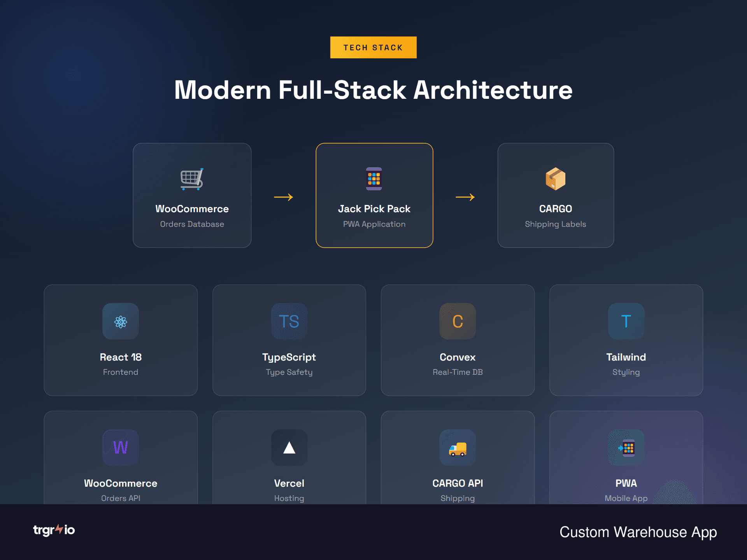
Task: Click the Mobile App label
Action: [x=626, y=499]
